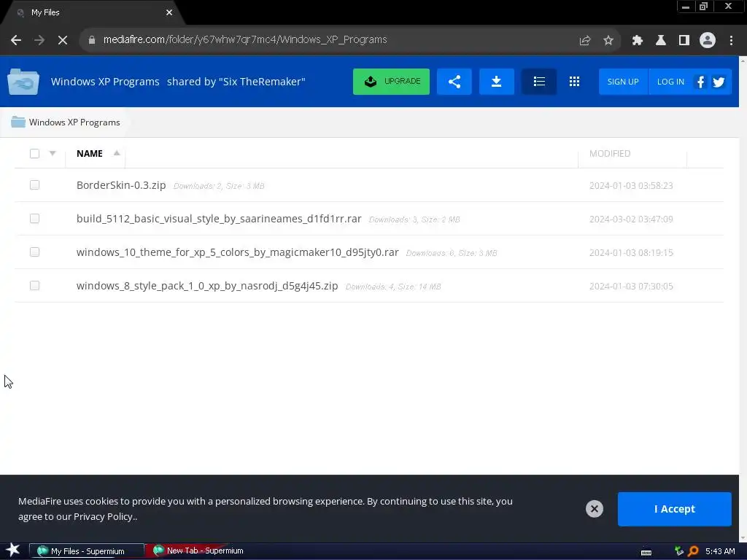This screenshot has height=560, width=747.
Task: Stop loading the page
Action: 63,40
